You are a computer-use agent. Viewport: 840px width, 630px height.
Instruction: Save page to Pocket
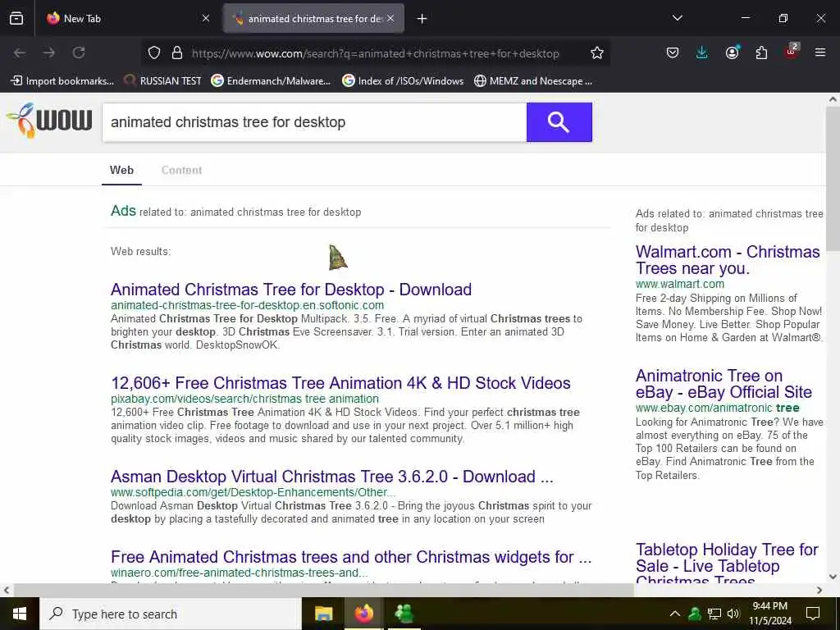(x=673, y=52)
